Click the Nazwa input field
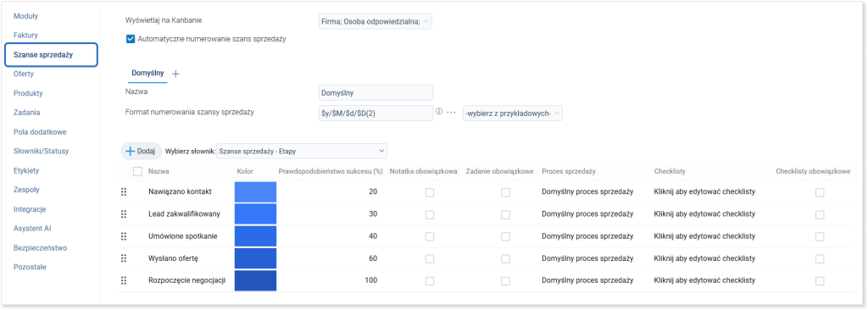 click(x=376, y=92)
